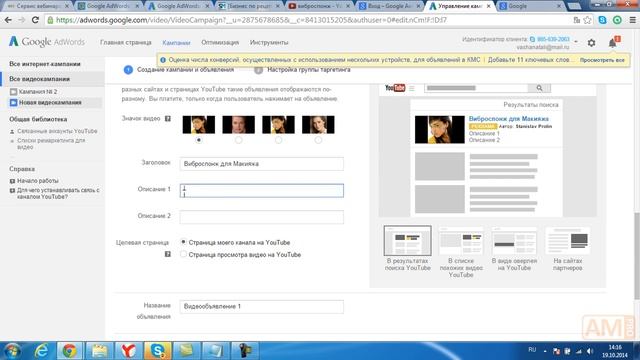
Task: Click the browser address bar
Action: (x=306, y=20)
